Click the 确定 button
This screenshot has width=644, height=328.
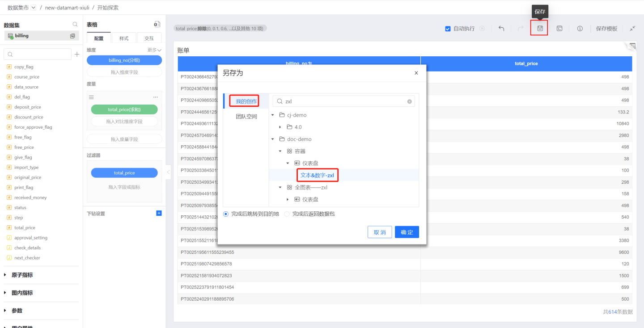[x=407, y=232]
